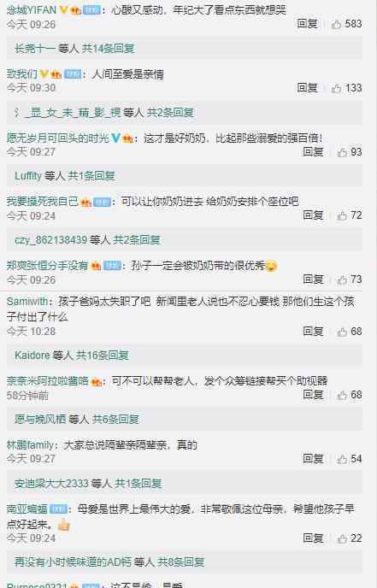Viewport: 377px width, 588px height.
Task: Like the comment with 93 likes
Action: 342,152
